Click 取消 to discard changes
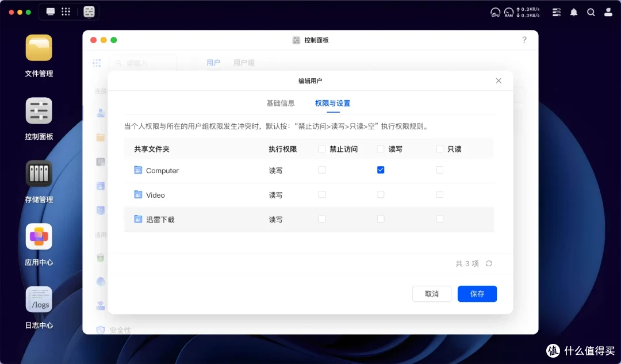 (432, 294)
